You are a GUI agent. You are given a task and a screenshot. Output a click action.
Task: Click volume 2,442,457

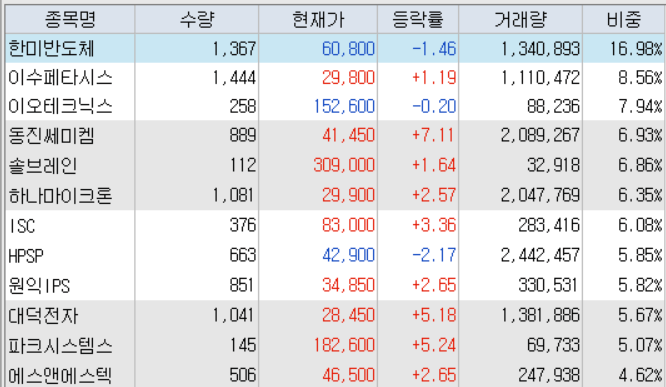click(x=540, y=255)
